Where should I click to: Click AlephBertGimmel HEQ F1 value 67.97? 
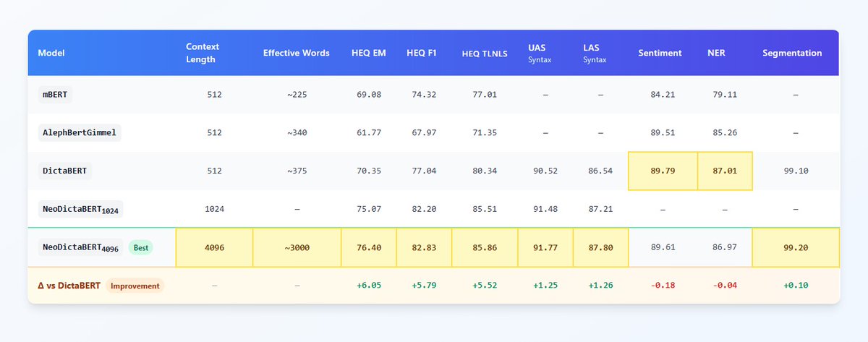424,133
